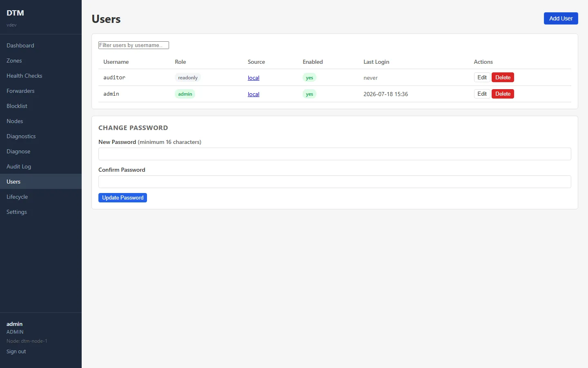Submit with the Update Password button
588x368 pixels.
coord(122,197)
